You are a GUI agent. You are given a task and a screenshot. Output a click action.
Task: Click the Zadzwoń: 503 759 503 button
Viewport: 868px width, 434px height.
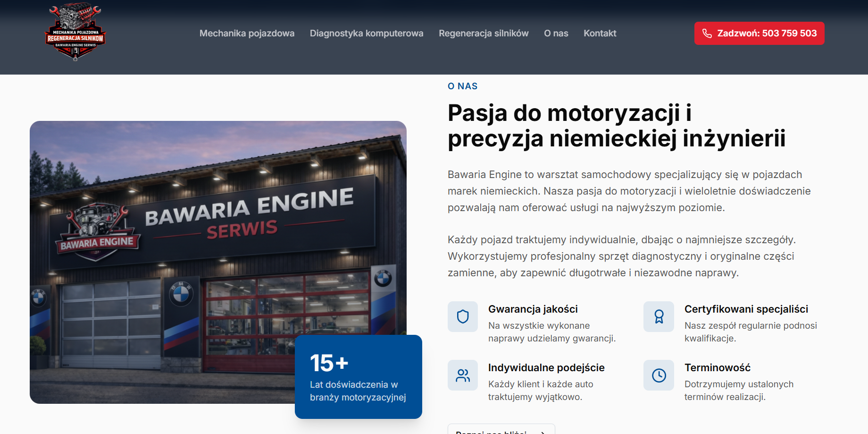(759, 34)
